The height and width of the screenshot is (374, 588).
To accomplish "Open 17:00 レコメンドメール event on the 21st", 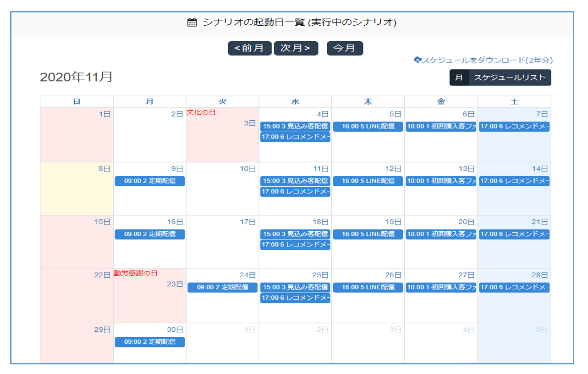I will point(514,234).
